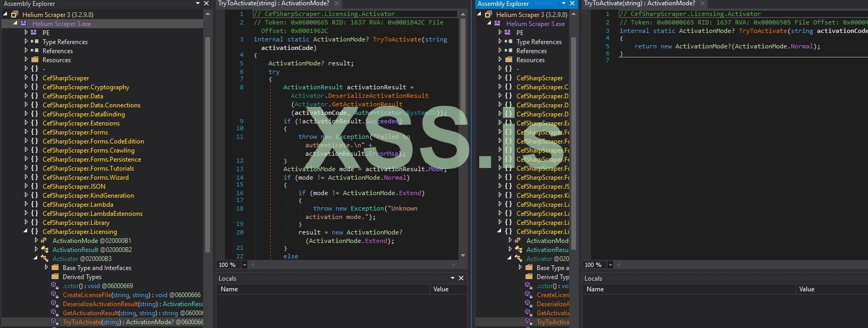Select CefSharpScraper.Data.Connections namespace in left window
868x328 pixels.
pos(91,105)
